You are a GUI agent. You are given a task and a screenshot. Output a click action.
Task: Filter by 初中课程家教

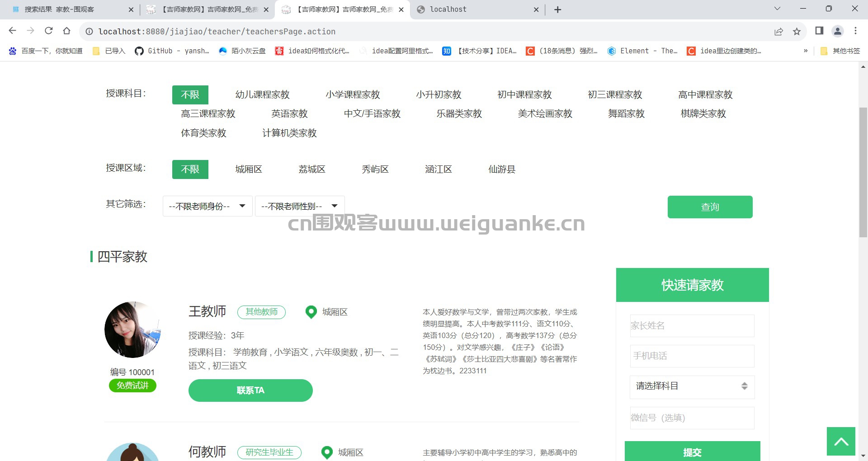524,95
